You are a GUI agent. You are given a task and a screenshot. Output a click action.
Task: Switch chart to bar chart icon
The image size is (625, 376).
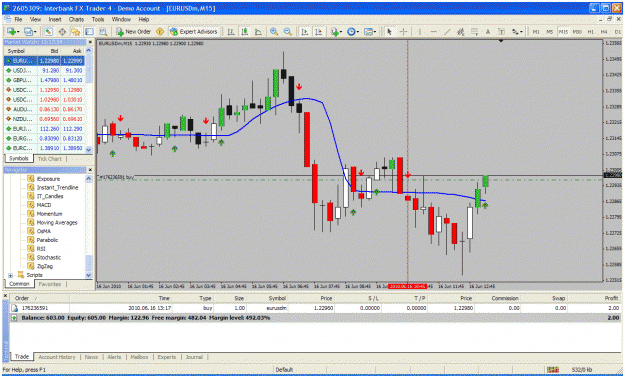click(231, 31)
